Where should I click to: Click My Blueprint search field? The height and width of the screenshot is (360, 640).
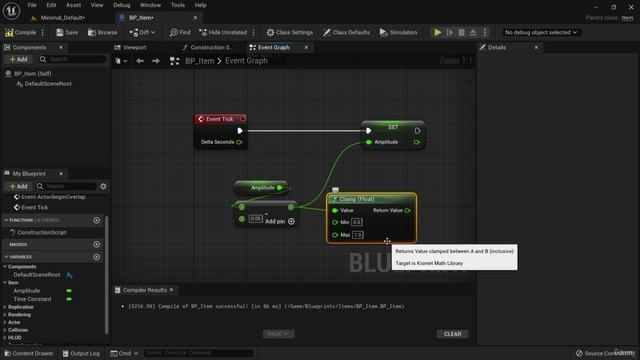pos(67,187)
